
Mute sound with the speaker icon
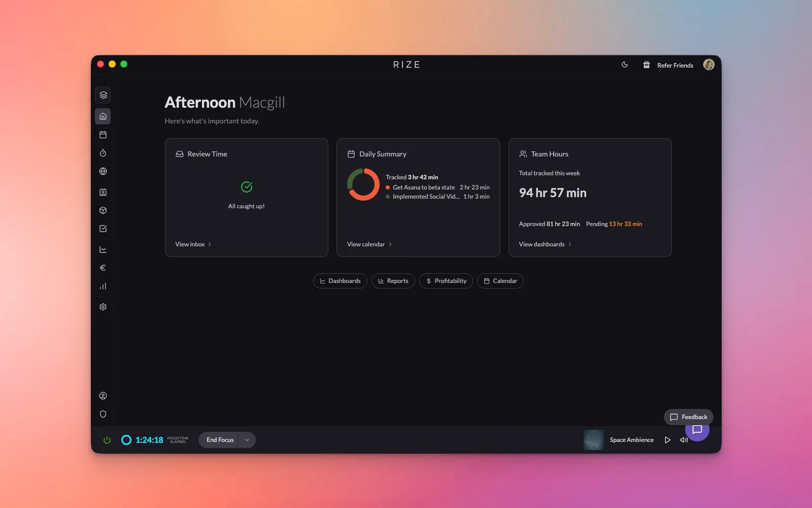coord(683,440)
